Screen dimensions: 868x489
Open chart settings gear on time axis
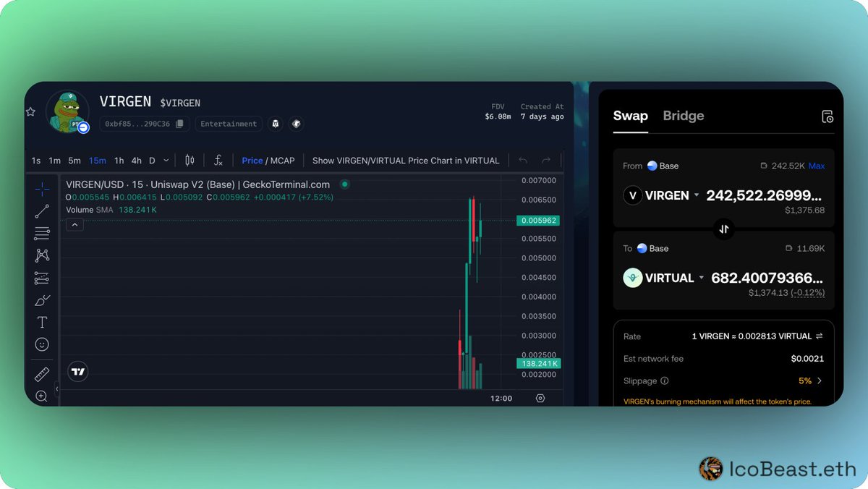point(540,399)
